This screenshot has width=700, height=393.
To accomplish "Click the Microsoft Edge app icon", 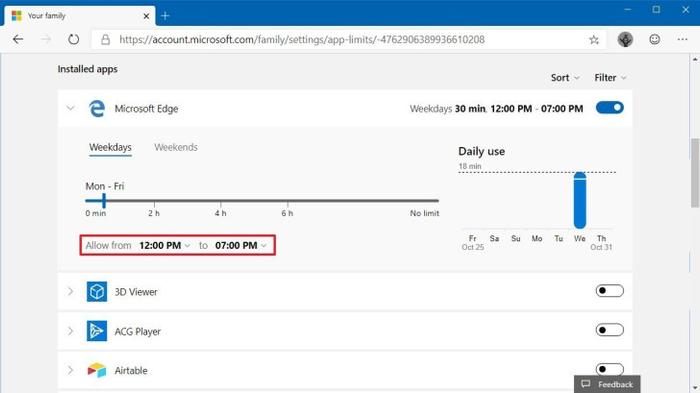I will click(96, 109).
